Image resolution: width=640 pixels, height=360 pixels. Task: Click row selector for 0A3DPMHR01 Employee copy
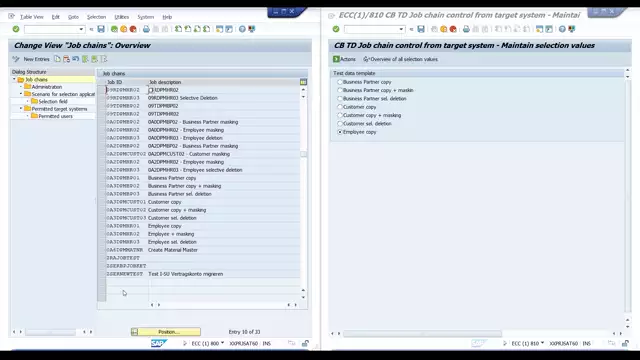(102, 226)
